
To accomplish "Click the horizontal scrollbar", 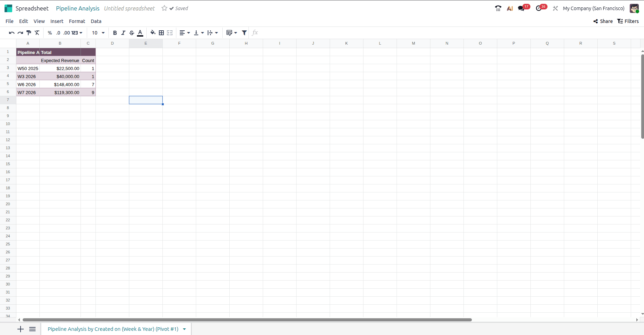I will 247,320.
